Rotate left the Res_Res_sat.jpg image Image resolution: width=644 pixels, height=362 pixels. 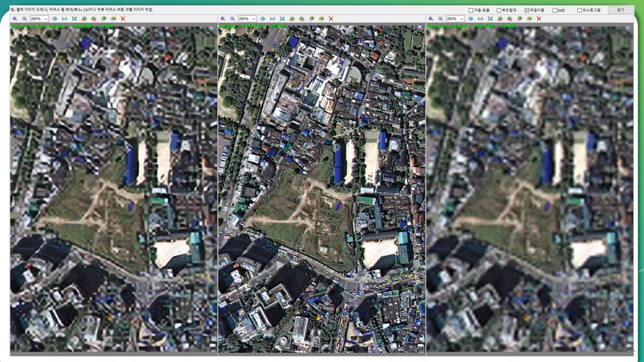tap(500, 19)
